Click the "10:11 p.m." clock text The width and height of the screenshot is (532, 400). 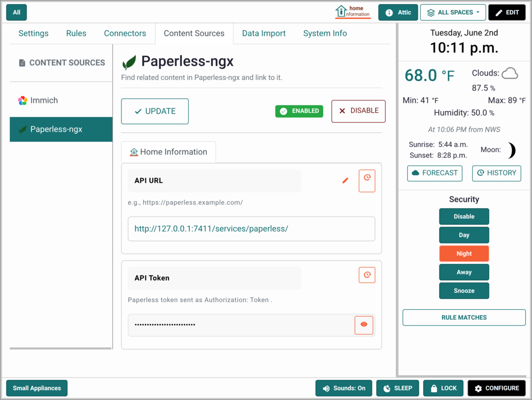point(464,48)
